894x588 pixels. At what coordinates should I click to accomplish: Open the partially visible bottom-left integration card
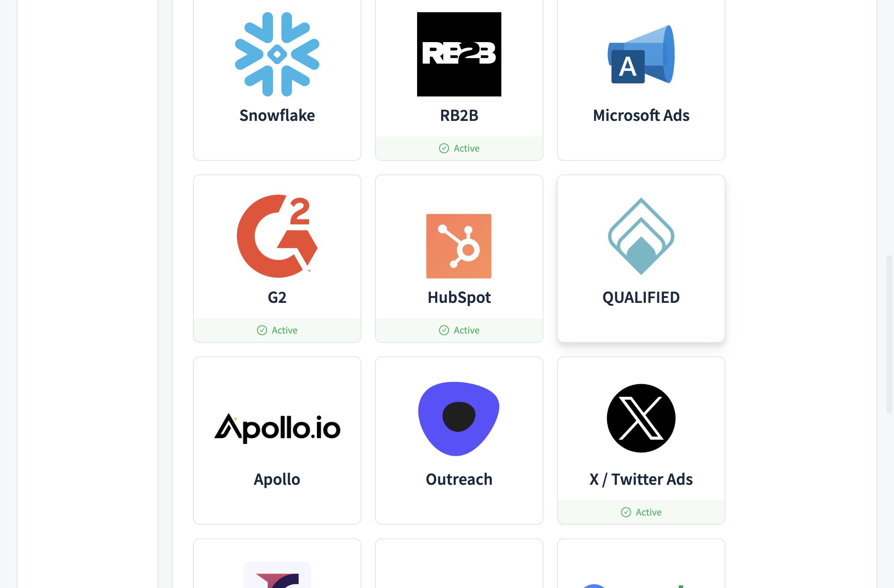pyautogui.click(x=277, y=564)
